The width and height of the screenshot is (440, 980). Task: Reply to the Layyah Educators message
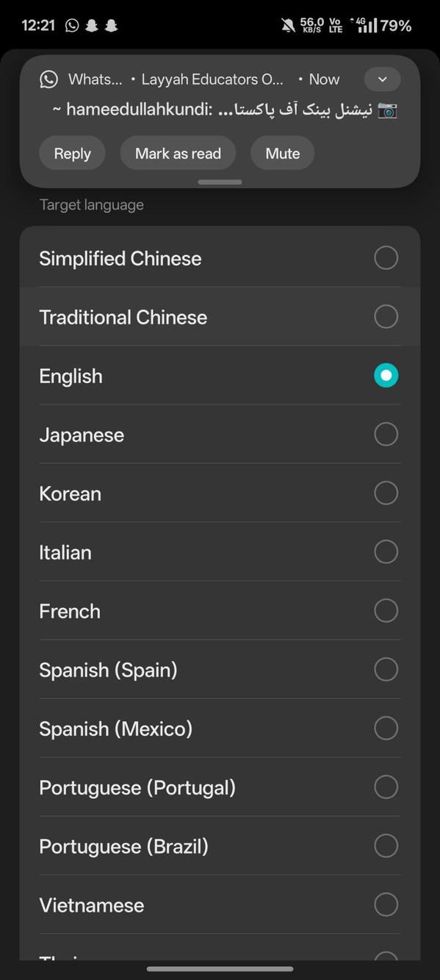72,153
